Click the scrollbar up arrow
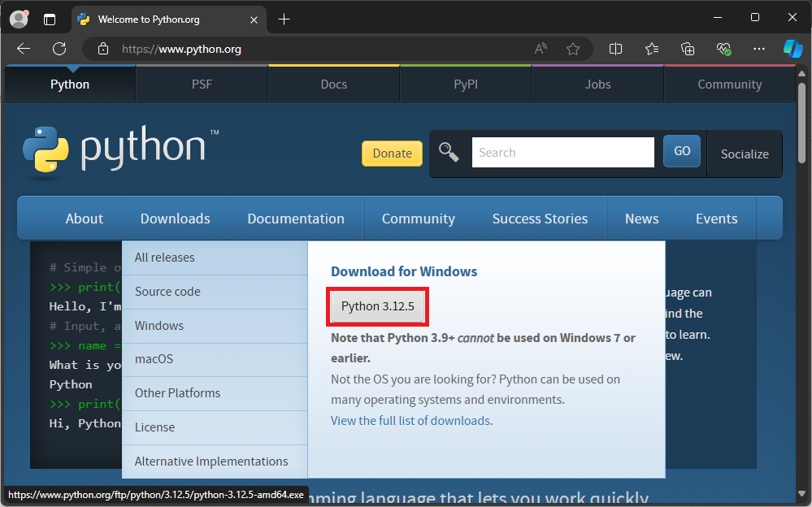The width and height of the screenshot is (812, 507). pyautogui.click(x=801, y=74)
